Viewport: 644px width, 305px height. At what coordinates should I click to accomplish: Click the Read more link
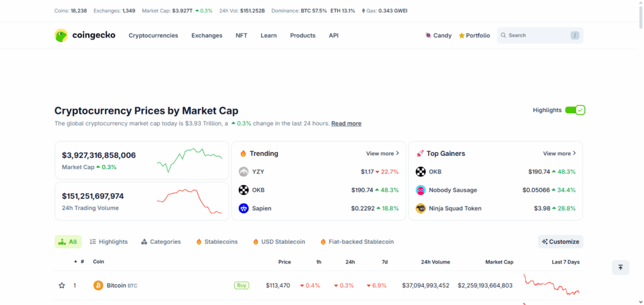pyautogui.click(x=347, y=123)
